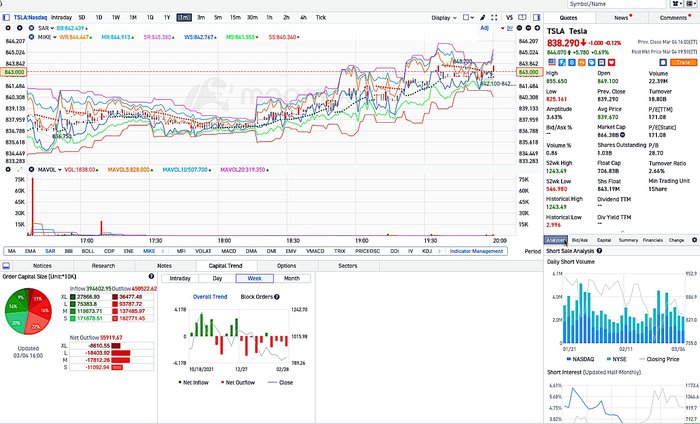Open the chart type icon beside Adj
Viewport: 700px width, 424px height.
[510, 28]
